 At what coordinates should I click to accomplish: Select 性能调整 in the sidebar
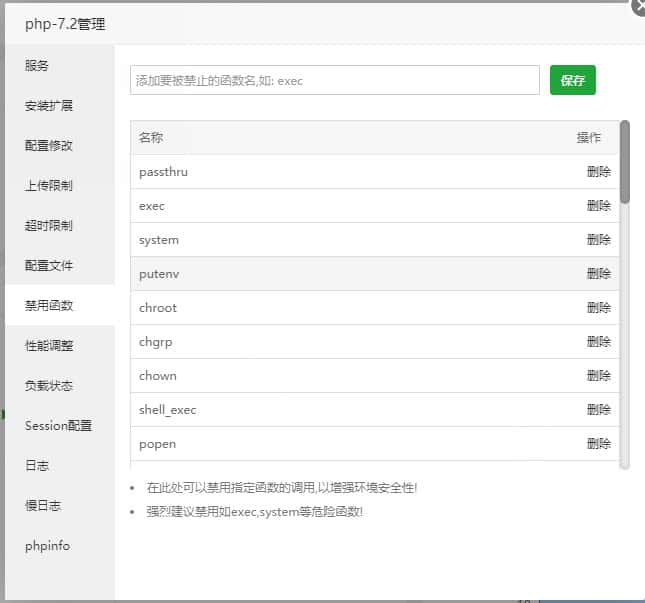[49, 346]
